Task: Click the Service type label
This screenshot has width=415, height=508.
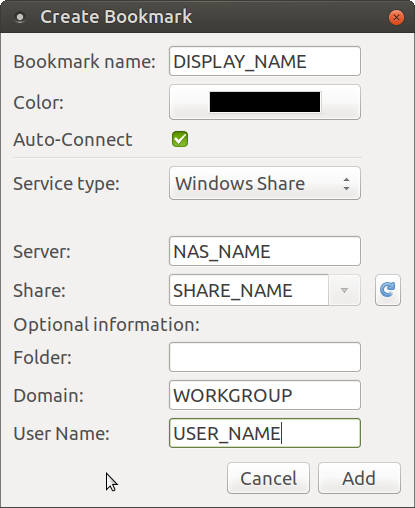Action: (x=66, y=184)
